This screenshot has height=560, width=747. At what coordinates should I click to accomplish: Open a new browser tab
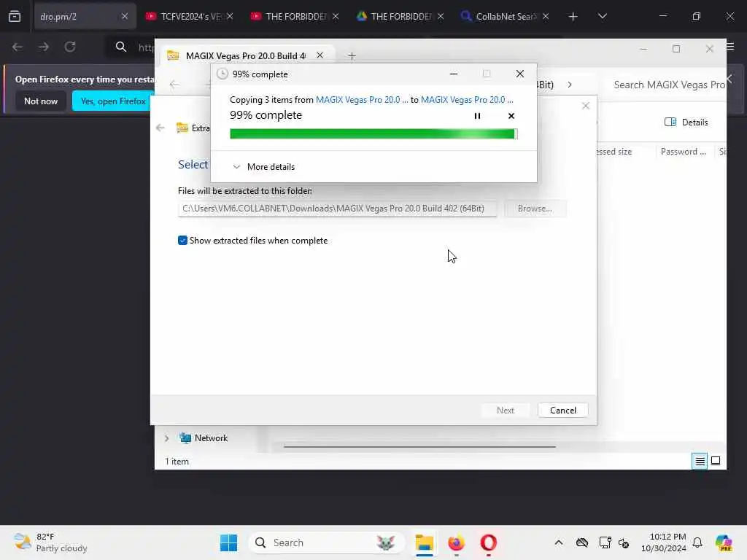click(573, 17)
